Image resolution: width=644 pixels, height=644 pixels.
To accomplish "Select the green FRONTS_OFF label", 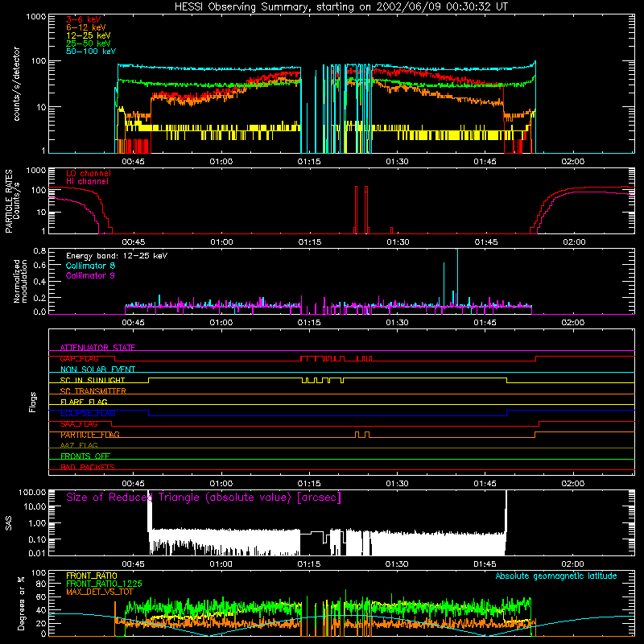I will 85,456.
